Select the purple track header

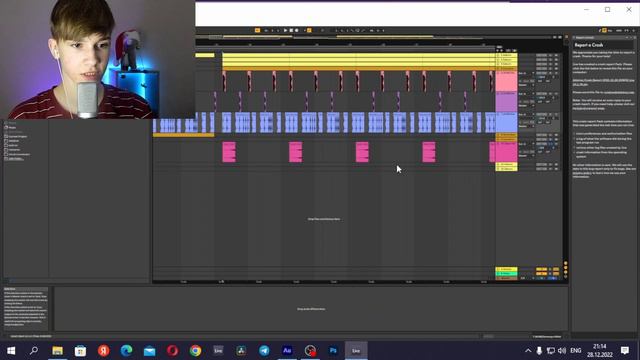click(506, 102)
